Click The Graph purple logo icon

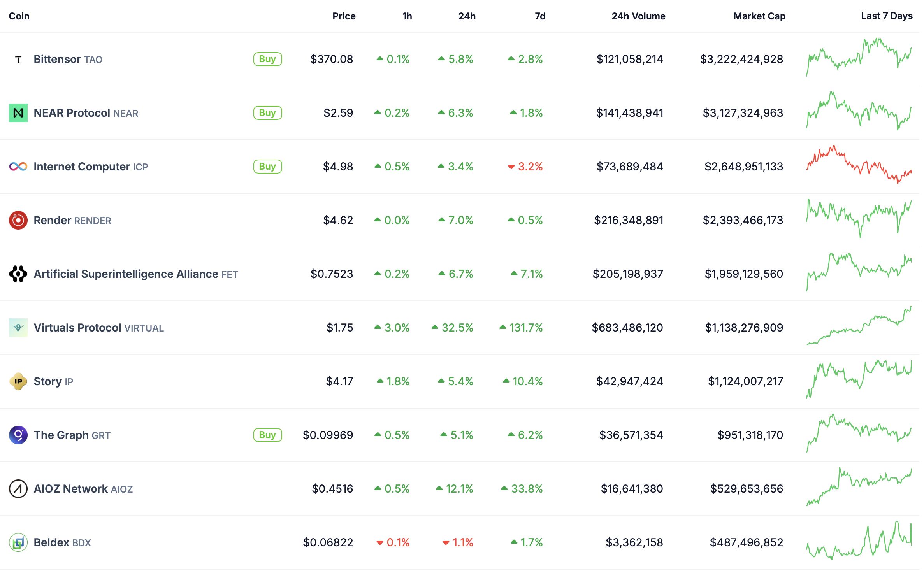(18, 435)
